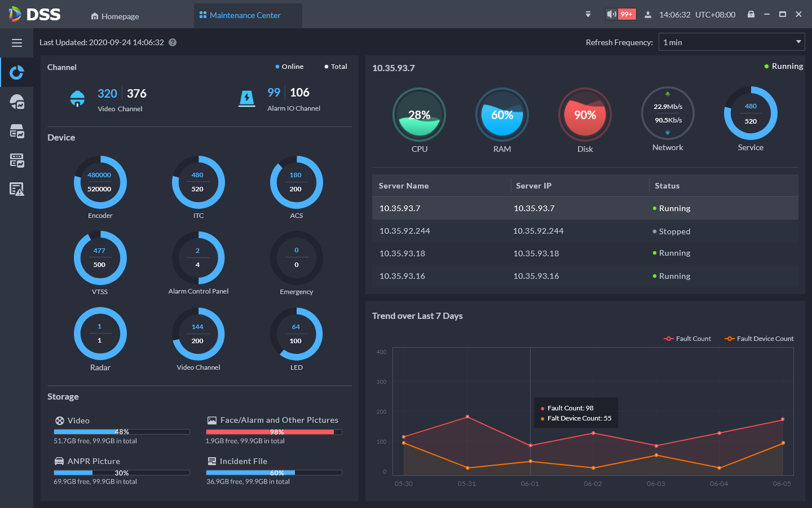The width and height of the screenshot is (812, 508).
Task: Lock the client with the padlock icon
Action: (751, 14)
